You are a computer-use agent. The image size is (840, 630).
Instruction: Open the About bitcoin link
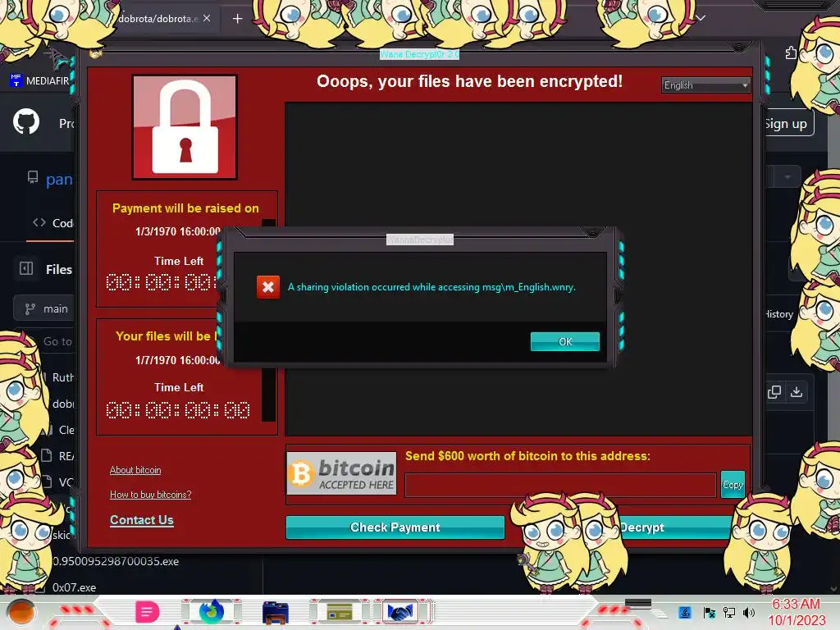coord(135,470)
